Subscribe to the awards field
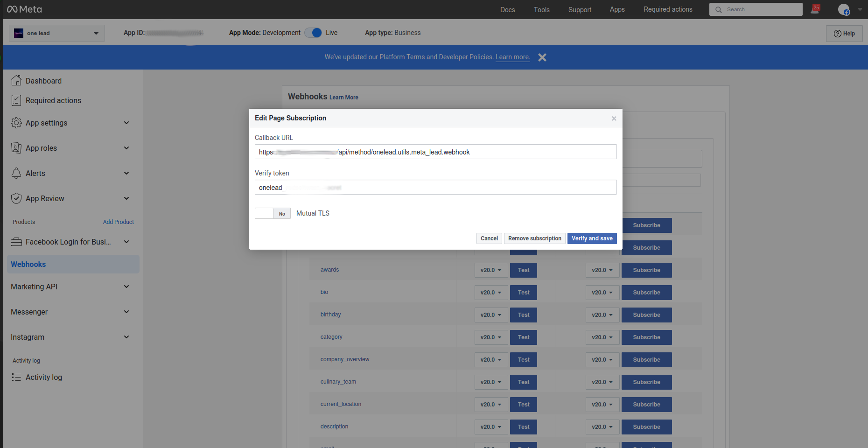 [x=646, y=270]
